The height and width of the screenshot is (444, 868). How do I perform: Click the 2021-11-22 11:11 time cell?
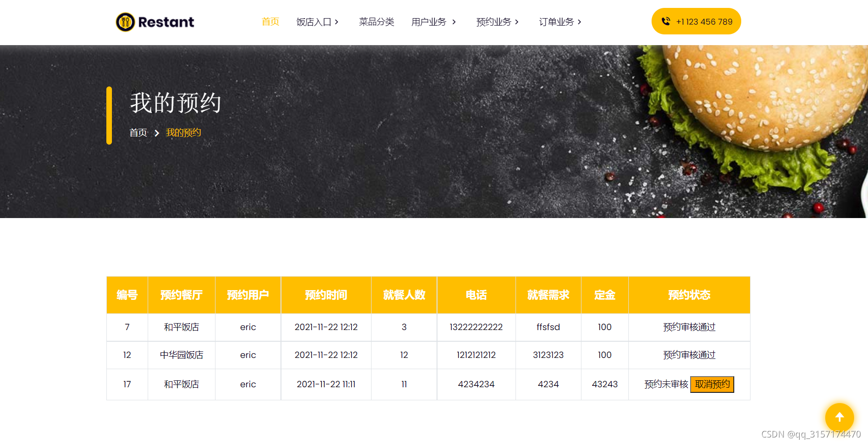tap(326, 384)
